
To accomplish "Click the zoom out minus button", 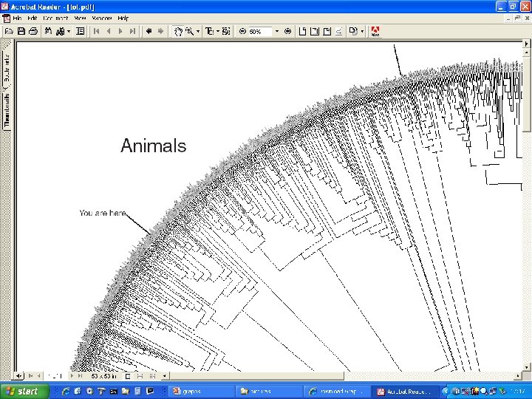I will click(242, 31).
